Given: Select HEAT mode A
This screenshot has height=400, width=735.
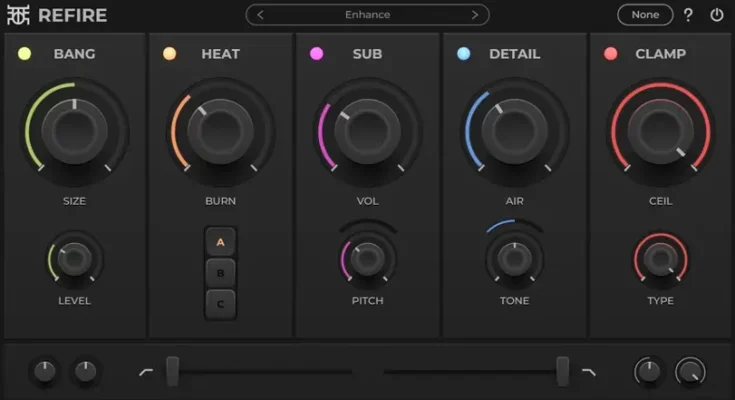Looking at the screenshot, I should (x=220, y=242).
